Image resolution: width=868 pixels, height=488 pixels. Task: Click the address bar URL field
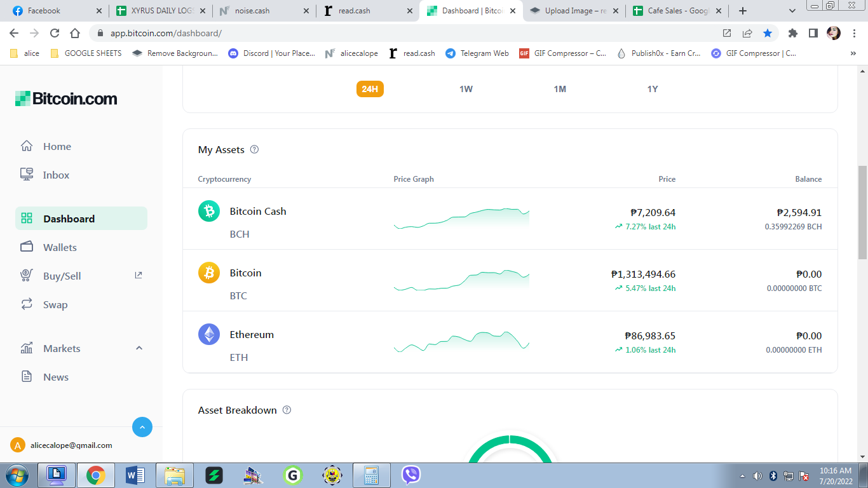pyautogui.click(x=407, y=33)
